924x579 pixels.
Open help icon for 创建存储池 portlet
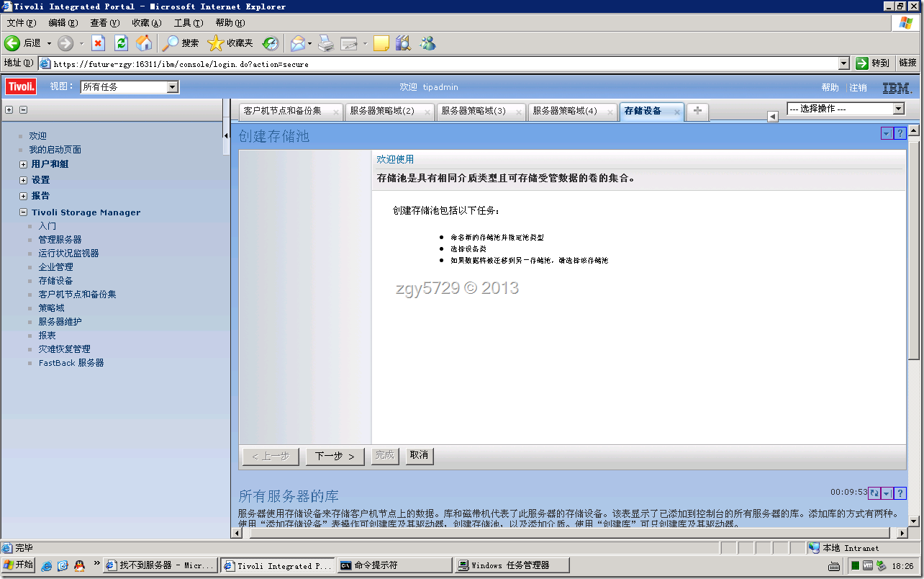(900, 133)
